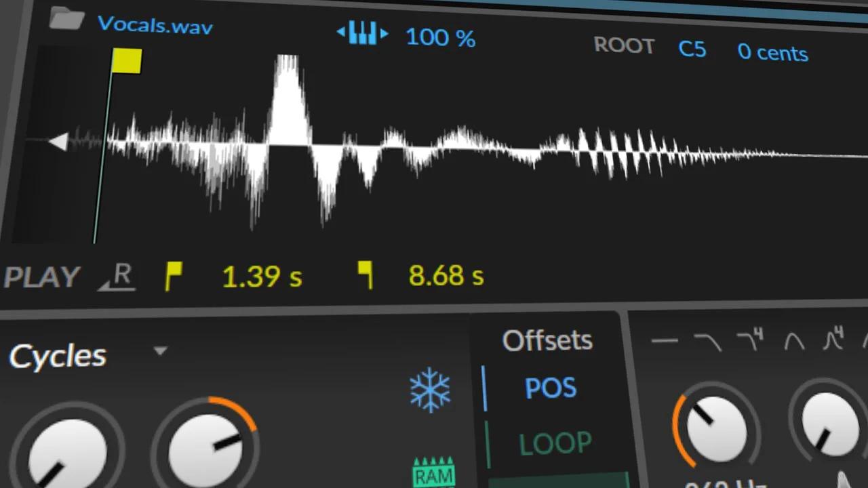868x488 pixels.
Task: Toggle the reverse playback R button
Action: click(118, 277)
